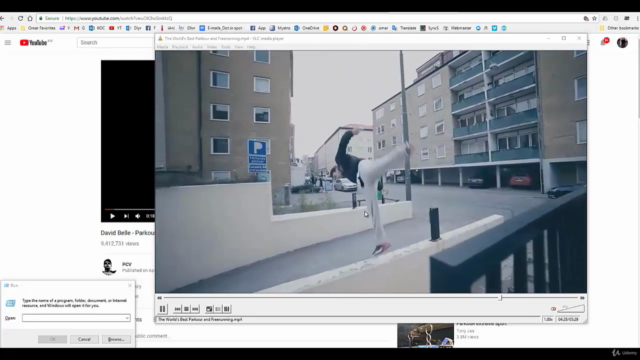
Task: Click VLC elapsed time display
Action: [568, 319]
